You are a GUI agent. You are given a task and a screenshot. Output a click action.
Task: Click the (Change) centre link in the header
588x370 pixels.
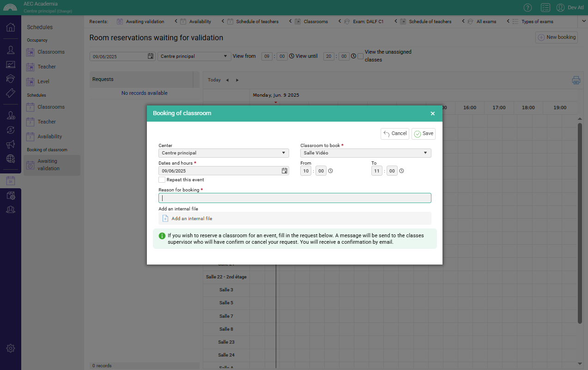point(64,11)
